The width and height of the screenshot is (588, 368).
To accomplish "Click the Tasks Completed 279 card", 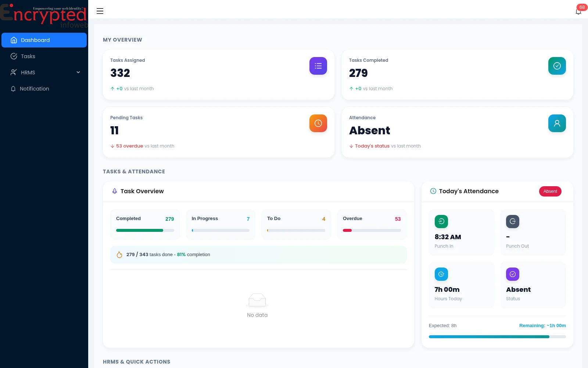I will [458, 75].
